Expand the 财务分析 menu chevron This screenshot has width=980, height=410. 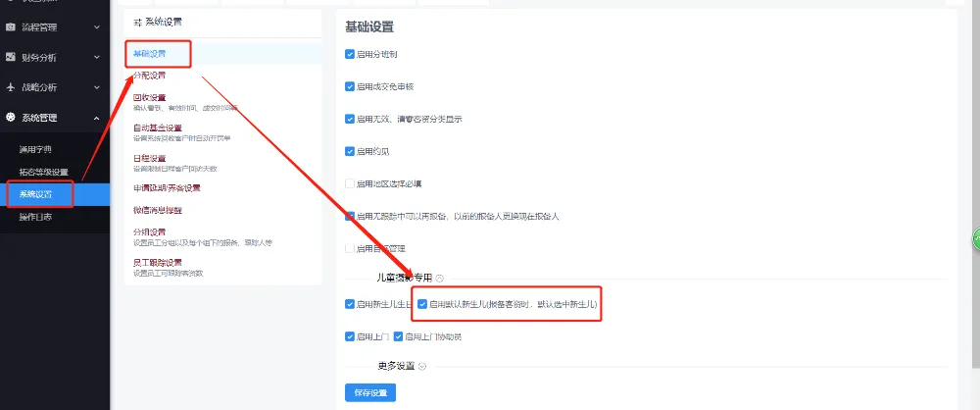pos(96,58)
